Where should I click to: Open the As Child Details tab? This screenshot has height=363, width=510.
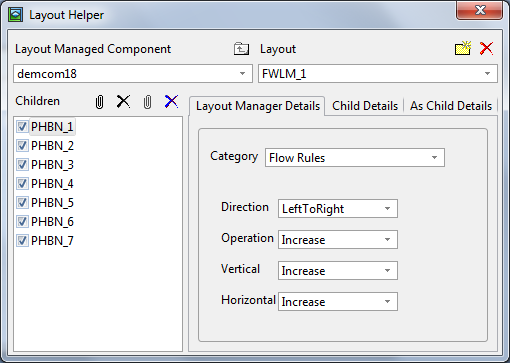(x=451, y=106)
